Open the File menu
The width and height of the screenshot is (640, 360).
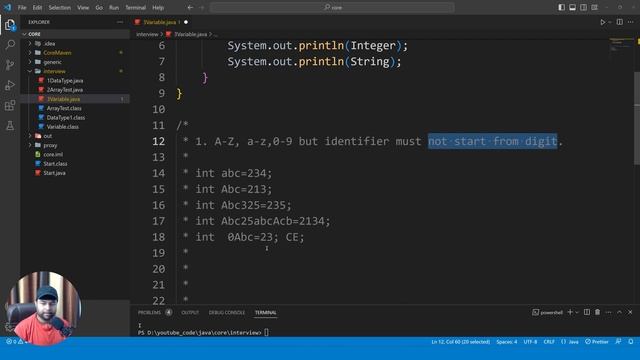(22, 7)
